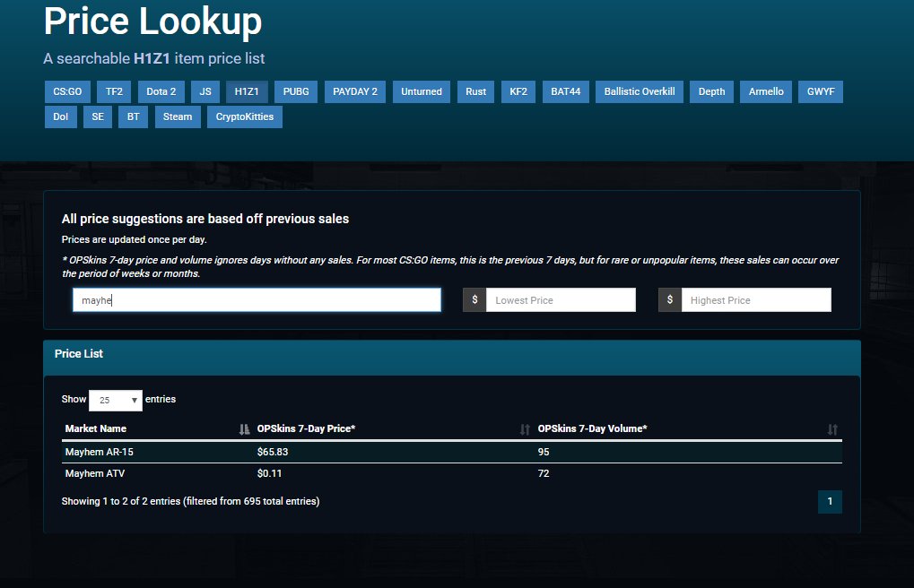
Task: Switch to the TF2 price list
Action: click(114, 91)
